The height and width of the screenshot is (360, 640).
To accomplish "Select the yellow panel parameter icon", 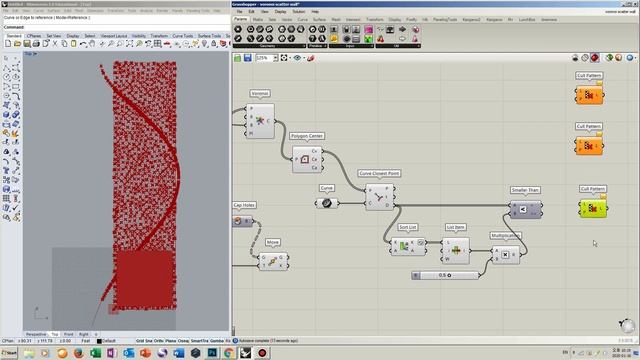I will point(333,39).
